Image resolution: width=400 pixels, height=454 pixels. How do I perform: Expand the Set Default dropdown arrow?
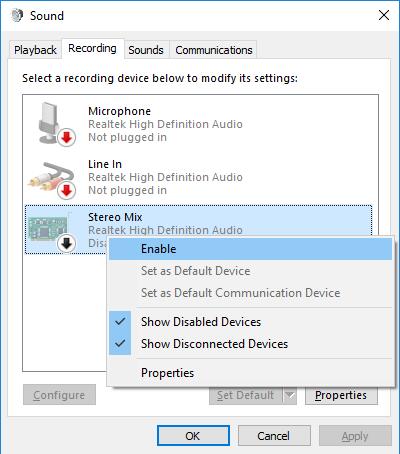coord(290,395)
